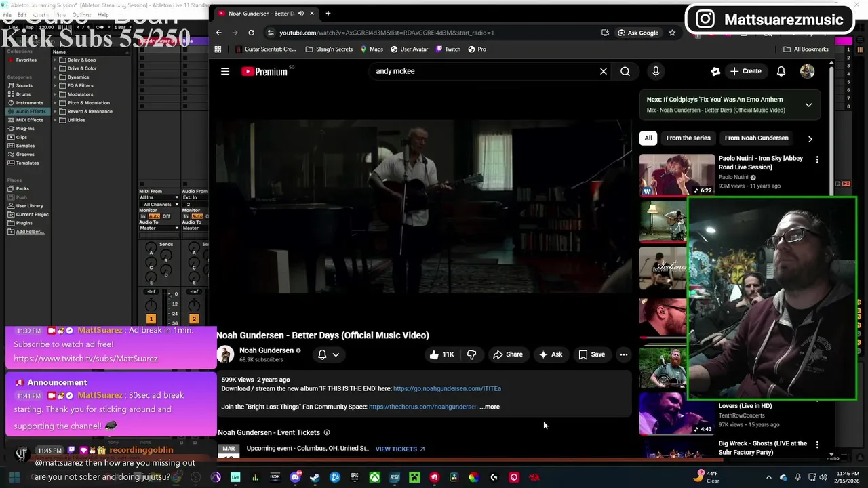Open the File menu in Ableton
Screen dimensions: 868x488
coord(7,14)
